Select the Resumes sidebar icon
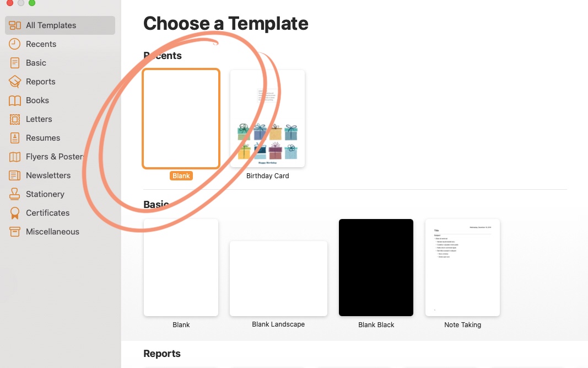Viewport: 588px width, 368px height. [x=15, y=138]
